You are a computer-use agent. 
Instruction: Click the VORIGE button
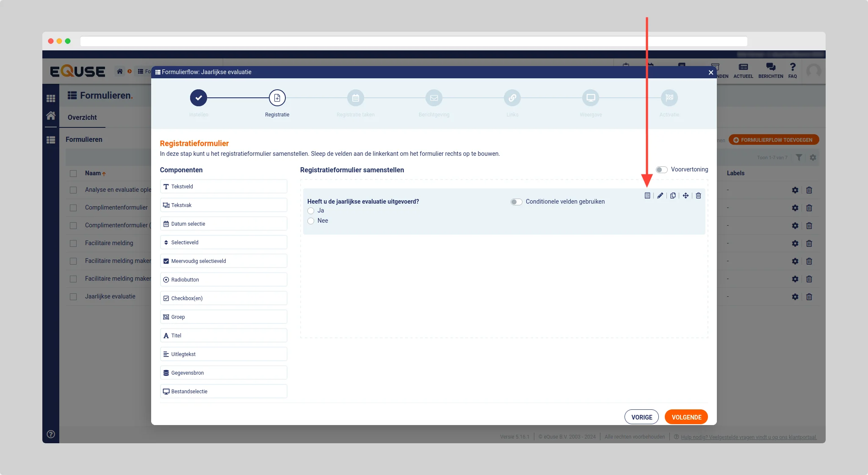[641, 417]
